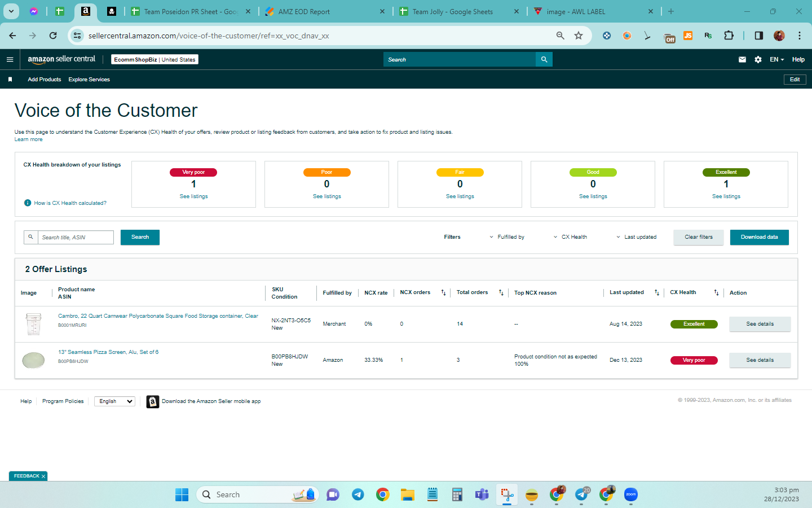Switch to the Team Poseidon PR Sheet tab
Screen dimensions: 812x508
click(x=191, y=11)
